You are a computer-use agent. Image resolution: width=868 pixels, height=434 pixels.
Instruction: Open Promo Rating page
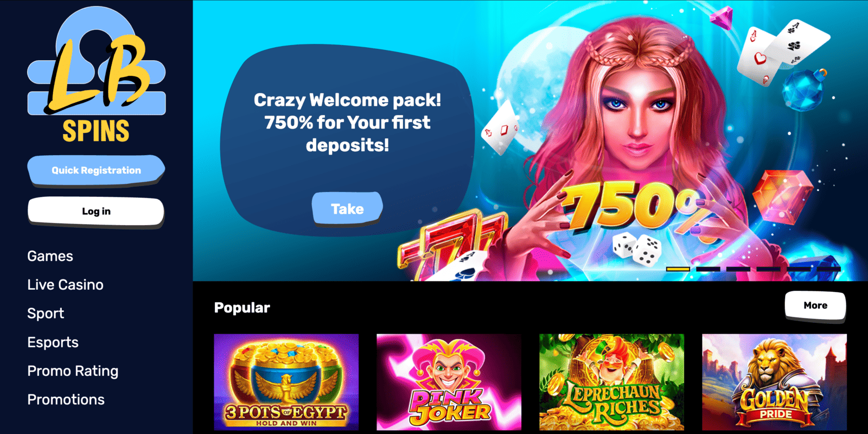pyautogui.click(x=73, y=371)
